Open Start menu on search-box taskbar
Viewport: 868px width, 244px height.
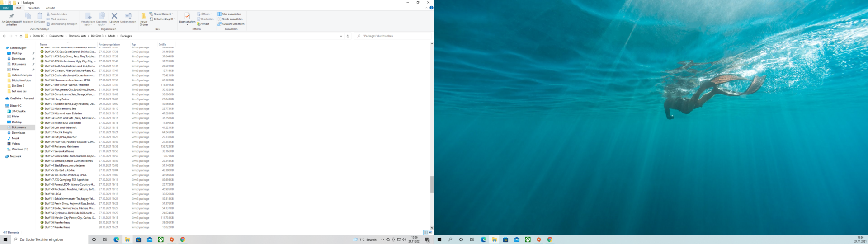tap(5, 239)
